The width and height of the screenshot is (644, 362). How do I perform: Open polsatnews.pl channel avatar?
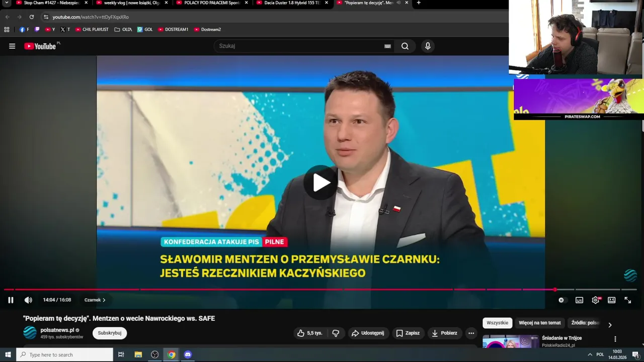click(30, 333)
